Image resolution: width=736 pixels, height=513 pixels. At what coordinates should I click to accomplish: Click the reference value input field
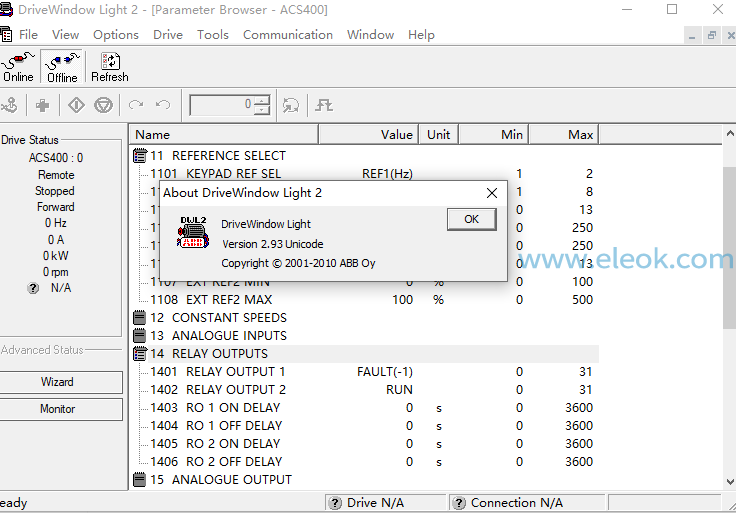pos(221,105)
